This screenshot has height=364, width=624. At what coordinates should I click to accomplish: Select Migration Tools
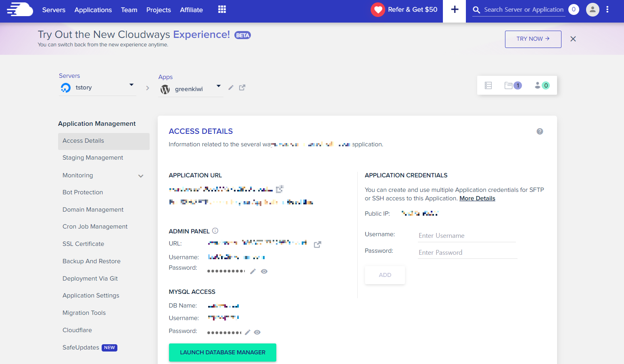(84, 313)
